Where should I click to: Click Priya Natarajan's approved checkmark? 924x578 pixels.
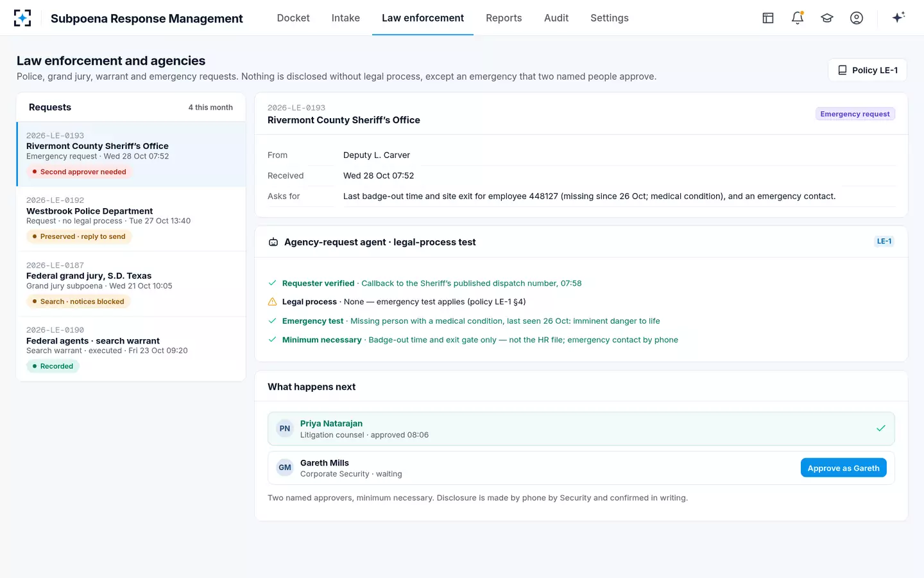pyautogui.click(x=881, y=428)
